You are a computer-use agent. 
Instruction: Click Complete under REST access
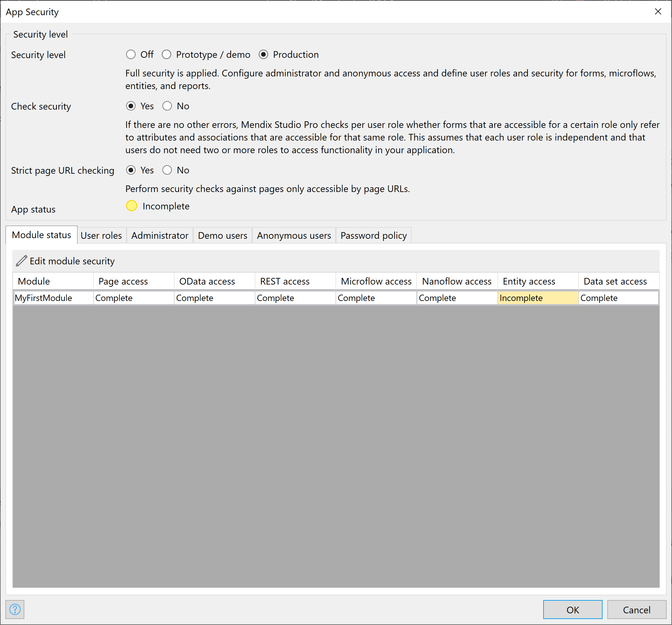(x=295, y=297)
